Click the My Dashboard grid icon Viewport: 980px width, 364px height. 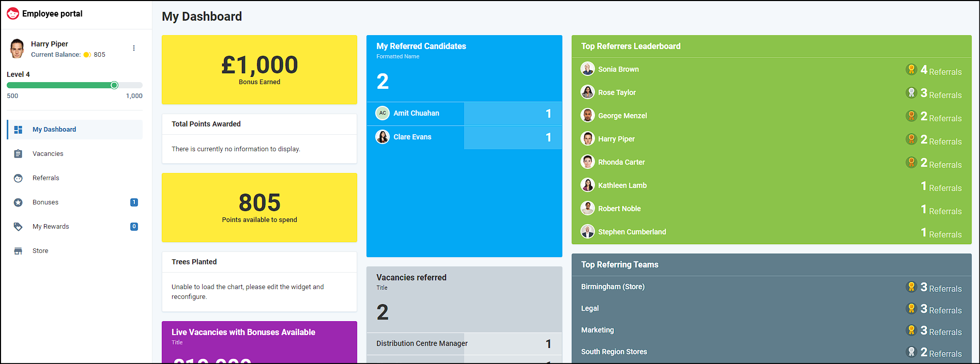pos(18,130)
